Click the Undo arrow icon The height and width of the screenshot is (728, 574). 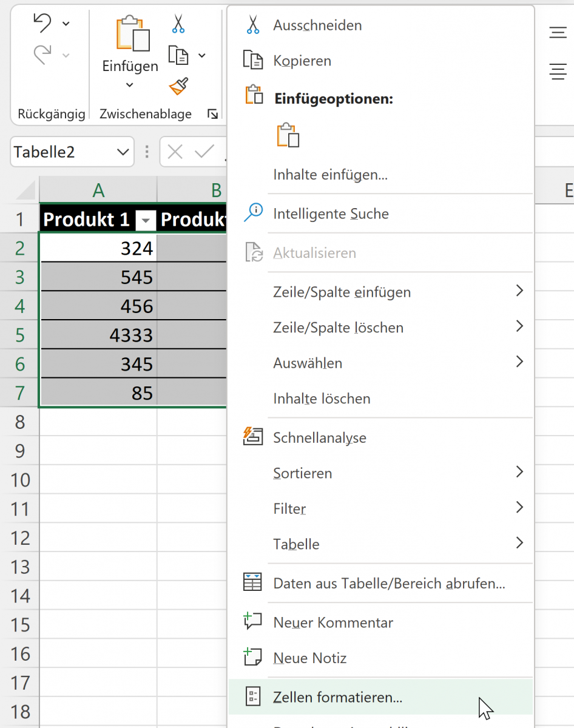42,24
